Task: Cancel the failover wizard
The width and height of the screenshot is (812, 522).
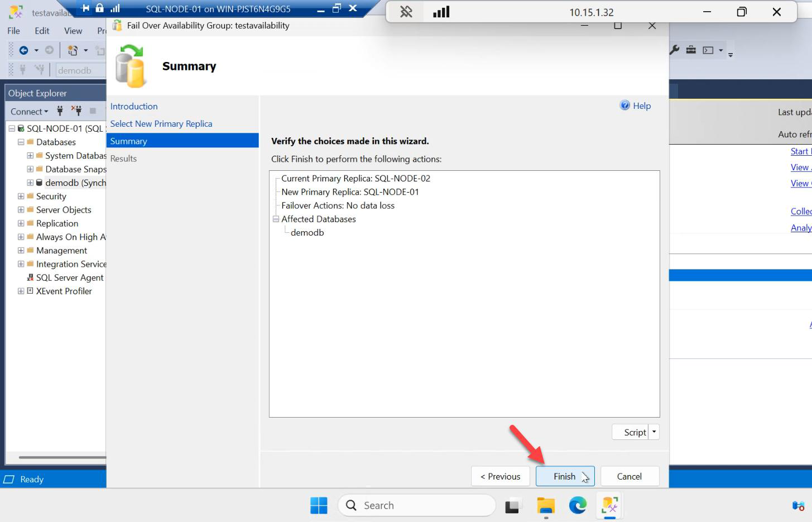Action: (630, 476)
